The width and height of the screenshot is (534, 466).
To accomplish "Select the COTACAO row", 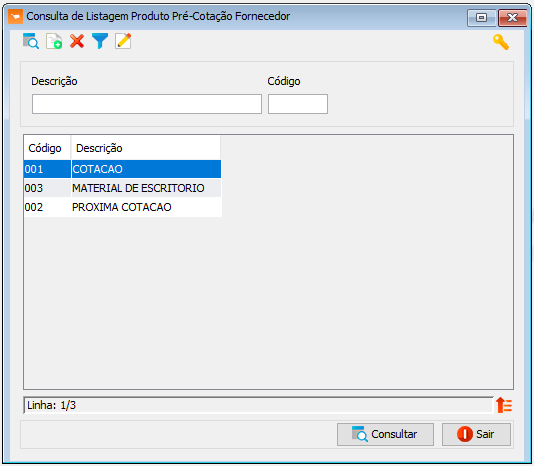I will pyautogui.click(x=123, y=169).
